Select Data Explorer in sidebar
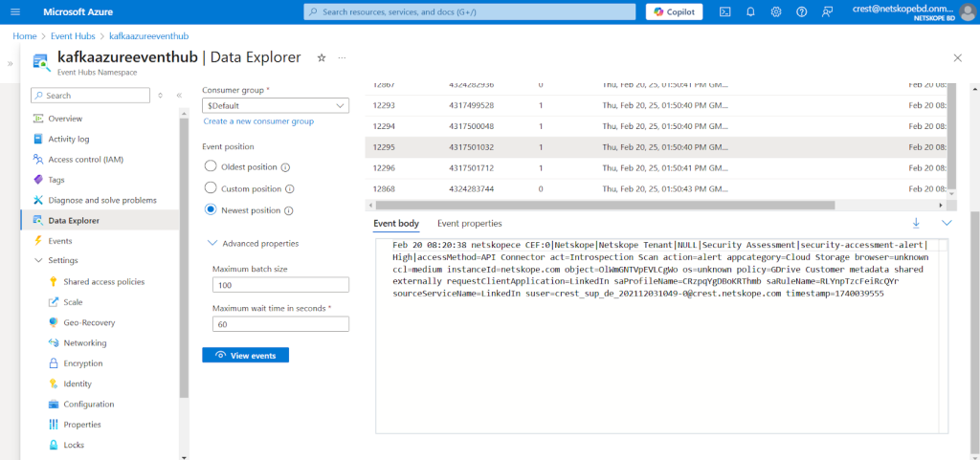The height and width of the screenshot is (460, 980). pos(100,220)
